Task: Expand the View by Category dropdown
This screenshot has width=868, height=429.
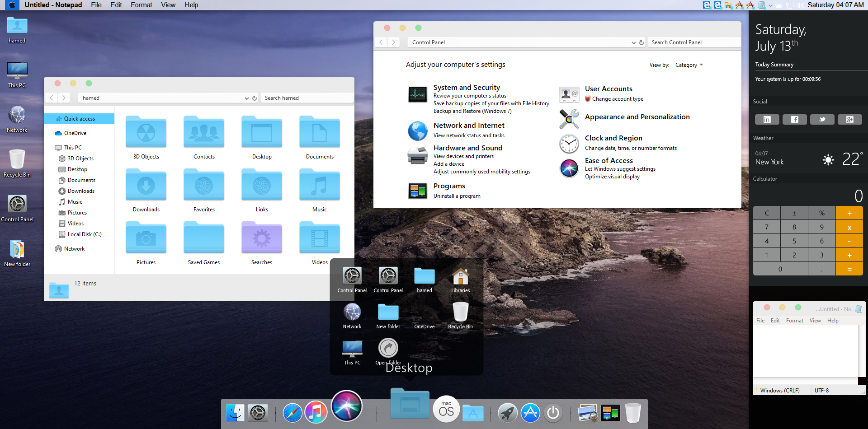Action: [689, 65]
